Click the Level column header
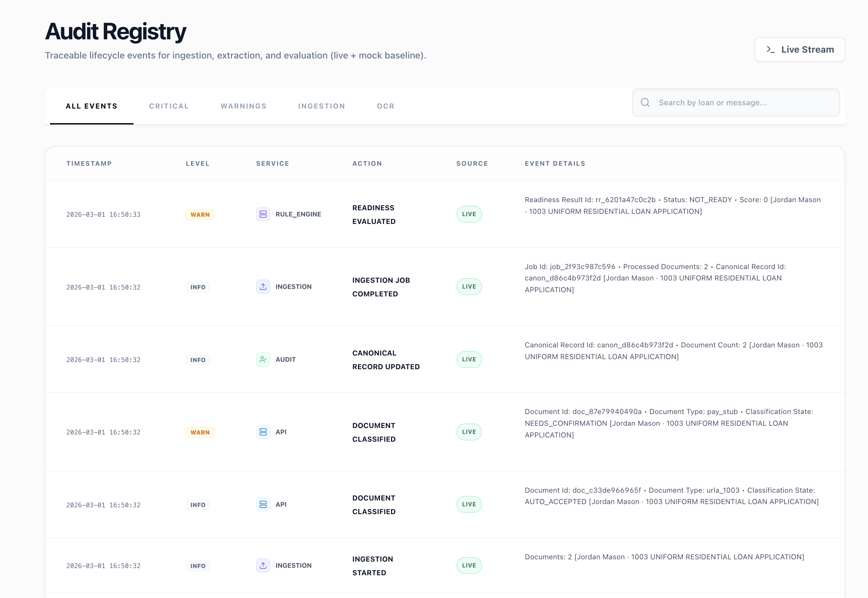The image size is (868, 598). coord(197,163)
